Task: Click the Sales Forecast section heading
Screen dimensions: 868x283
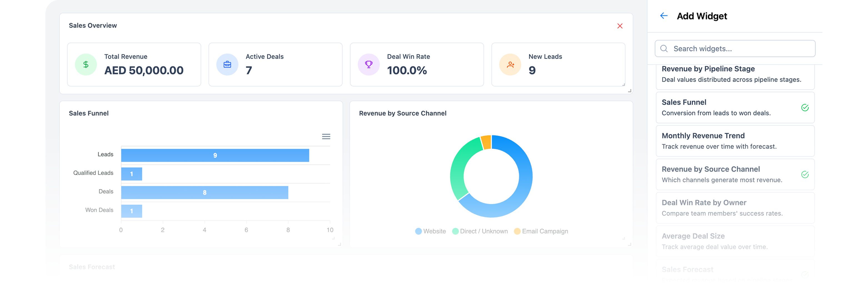Action: click(x=92, y=267)
